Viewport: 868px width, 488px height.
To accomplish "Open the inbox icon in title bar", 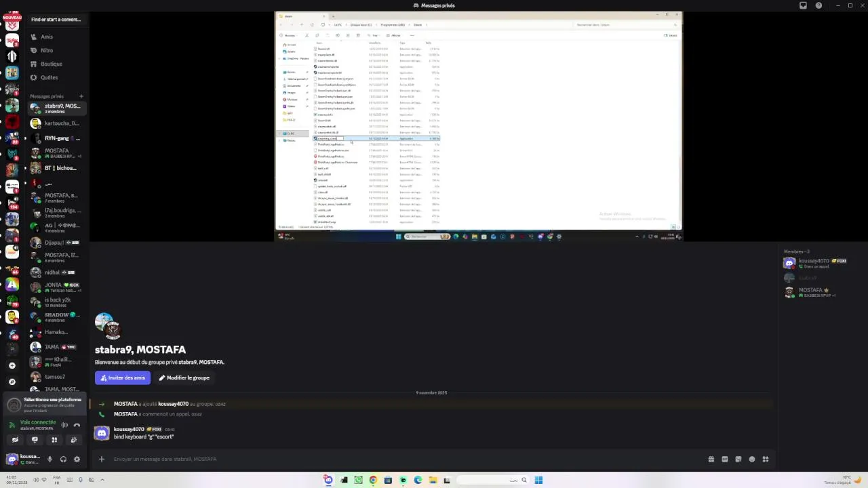I will (x=803, y=5).
